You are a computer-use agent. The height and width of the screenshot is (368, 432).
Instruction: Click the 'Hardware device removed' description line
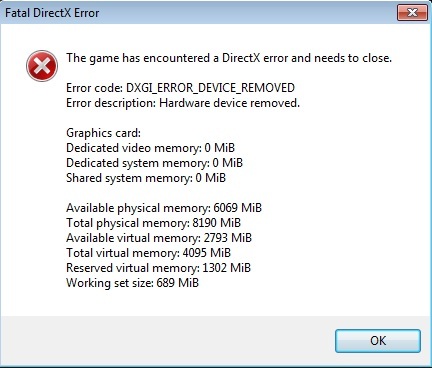coord(183,103)
